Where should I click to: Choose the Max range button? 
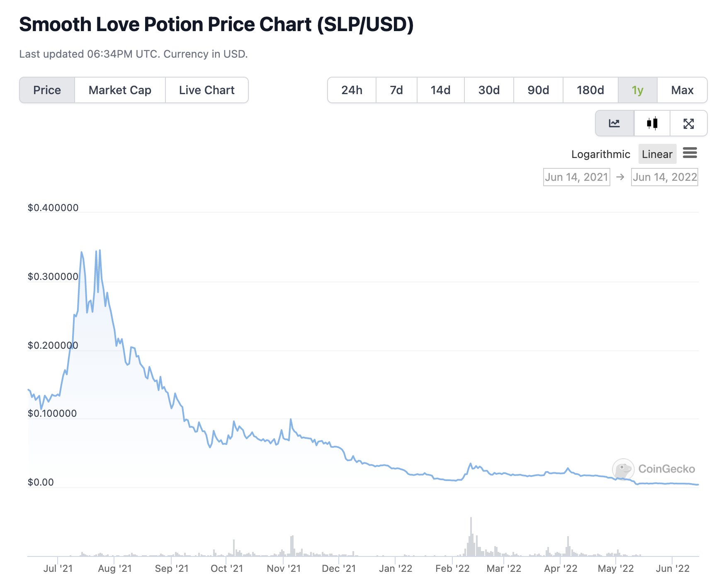[682, 90]
